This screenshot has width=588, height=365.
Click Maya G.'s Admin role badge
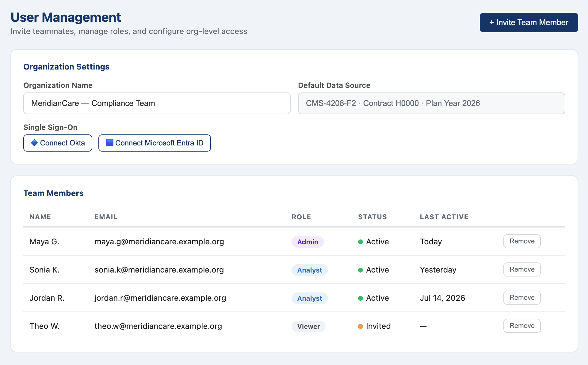click(x=307, y=242)
